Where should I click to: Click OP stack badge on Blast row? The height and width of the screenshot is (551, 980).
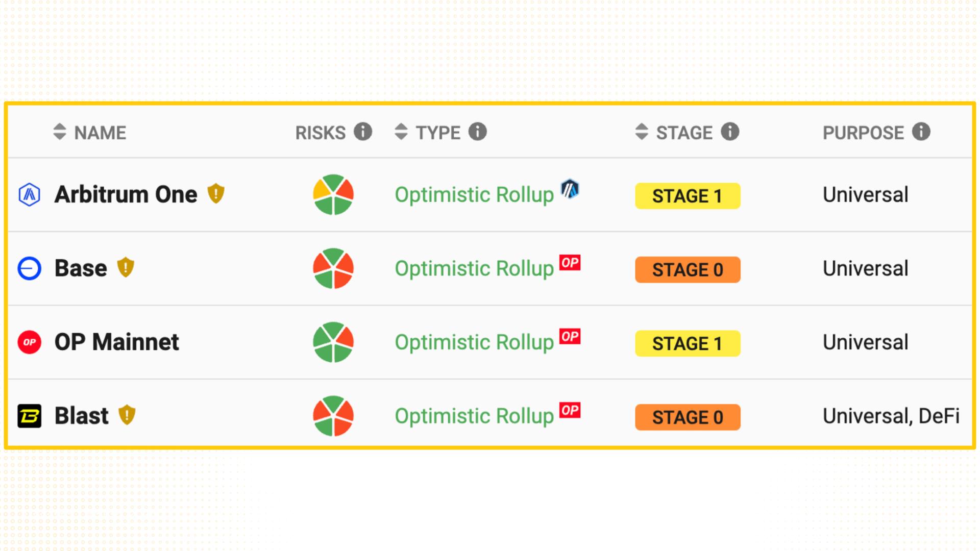pyautogui.click(x=570, y=410)
